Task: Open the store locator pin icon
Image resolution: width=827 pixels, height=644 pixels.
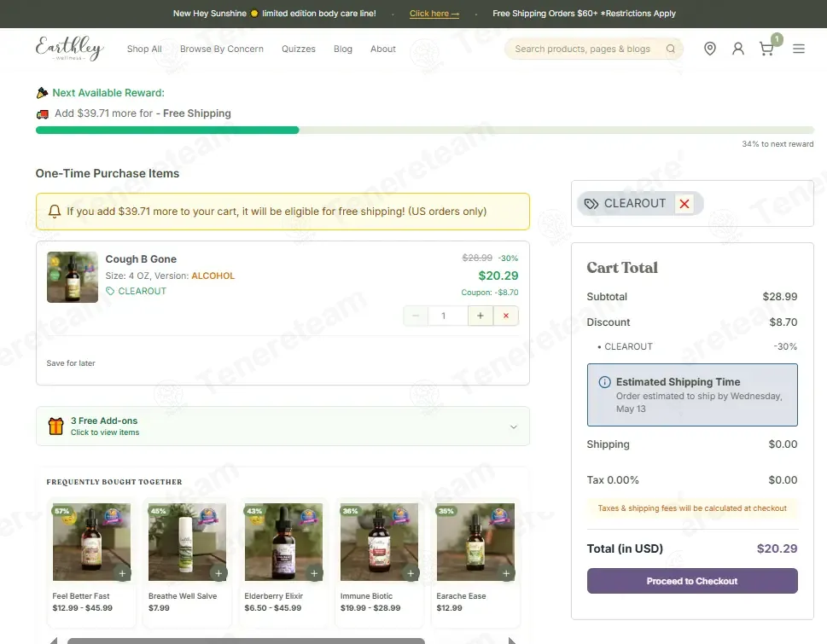Action: tap(710, 49)
